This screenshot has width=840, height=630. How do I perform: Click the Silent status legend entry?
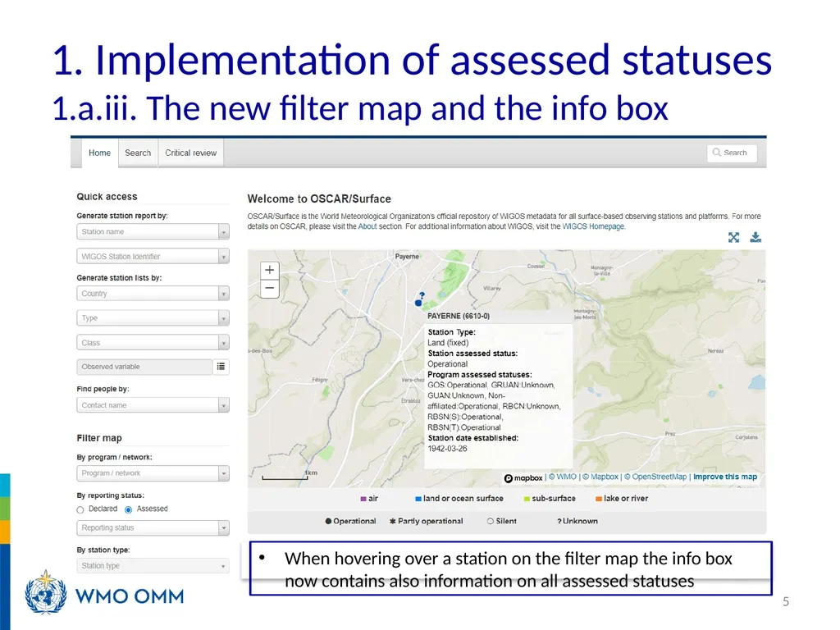pos(501,521)
